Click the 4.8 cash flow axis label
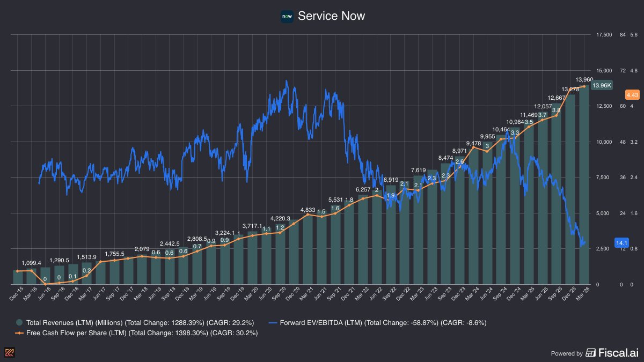Viewport: 644px width, 362px height. click(634, 71)
